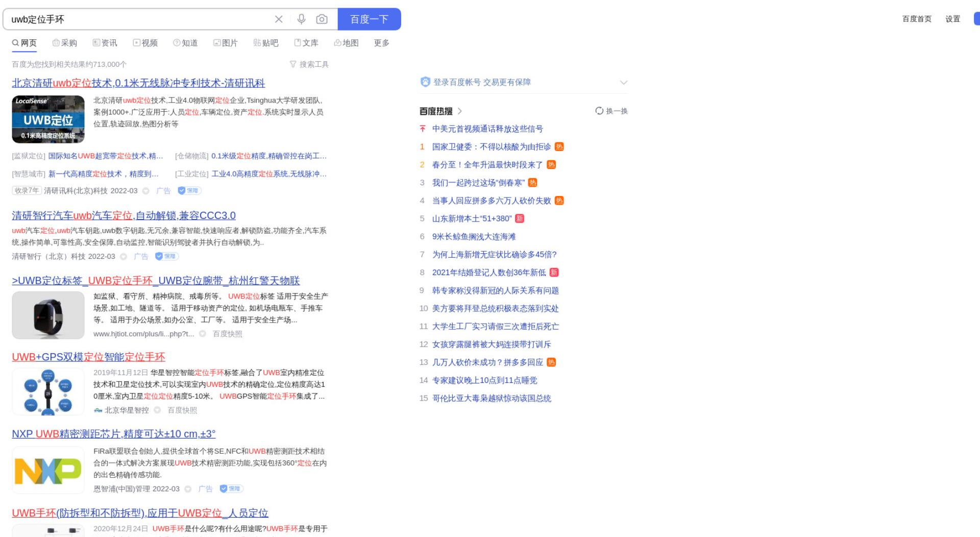The height and width of the screenshot is (537, 980).
Task: Open the 视频 tab
Action: (145, 43)
